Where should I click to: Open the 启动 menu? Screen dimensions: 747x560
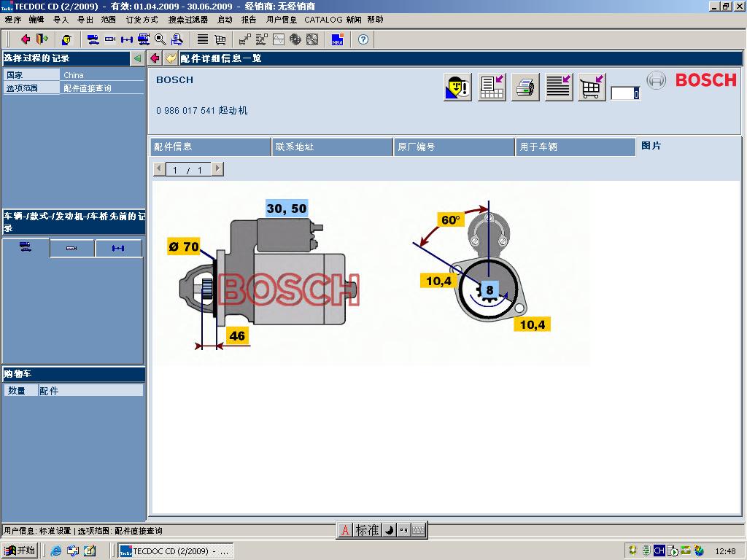[225, 20]
